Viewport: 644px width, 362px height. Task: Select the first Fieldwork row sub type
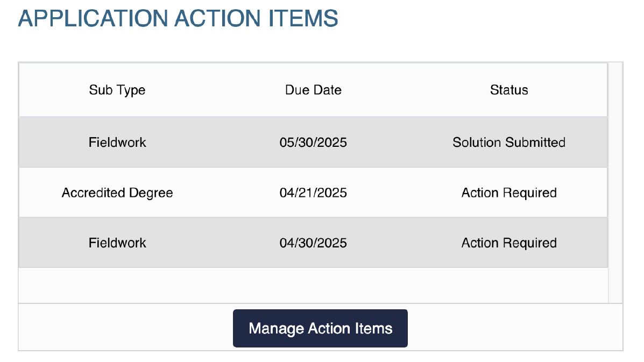point(117,143)
